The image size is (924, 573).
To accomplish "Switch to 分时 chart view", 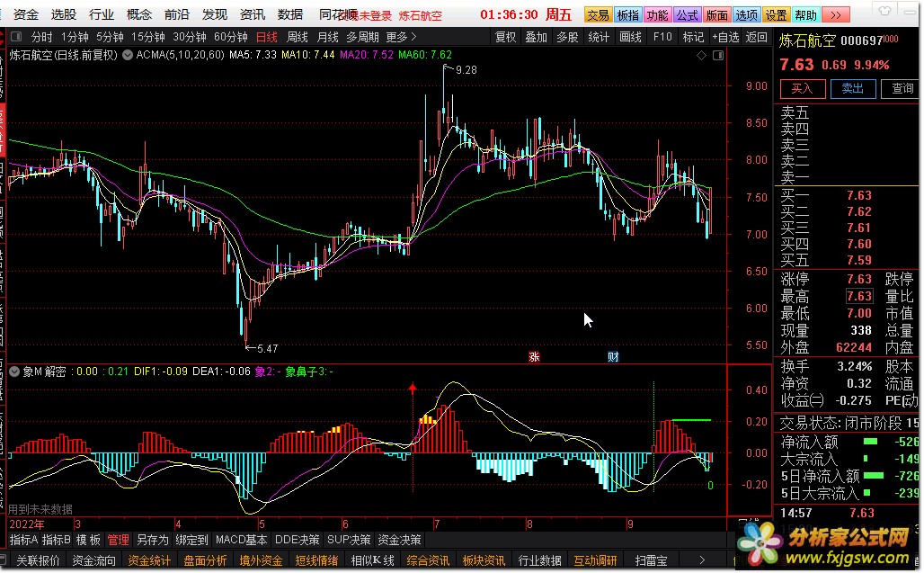I will pyautogui.click(x=41, y=37).
